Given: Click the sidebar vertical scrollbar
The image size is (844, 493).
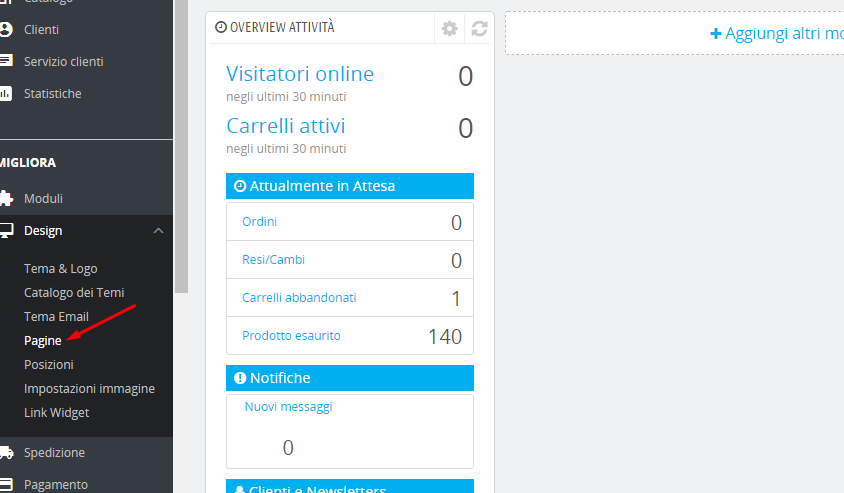Looking at the screenshot, I should [x=181, y=146].
